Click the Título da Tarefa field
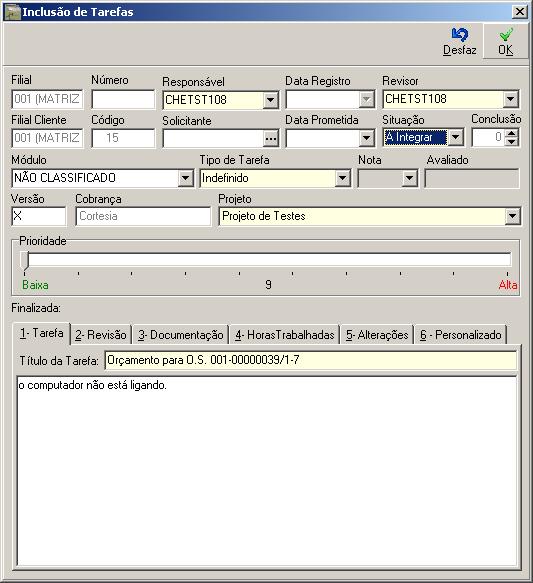Image resolution: width=533 pixels, height=583 pixels. (x=311, y=360)
